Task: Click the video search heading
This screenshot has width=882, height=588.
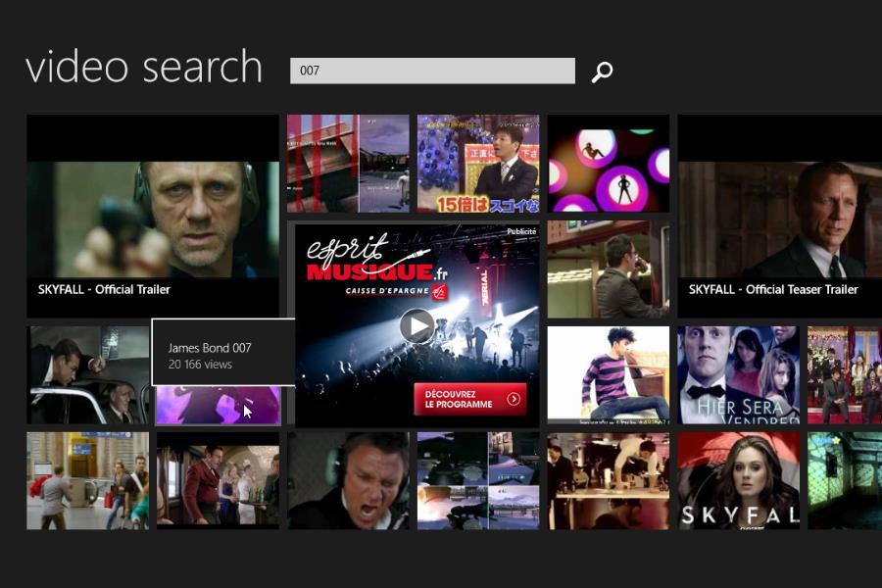Action: (144, 67)
